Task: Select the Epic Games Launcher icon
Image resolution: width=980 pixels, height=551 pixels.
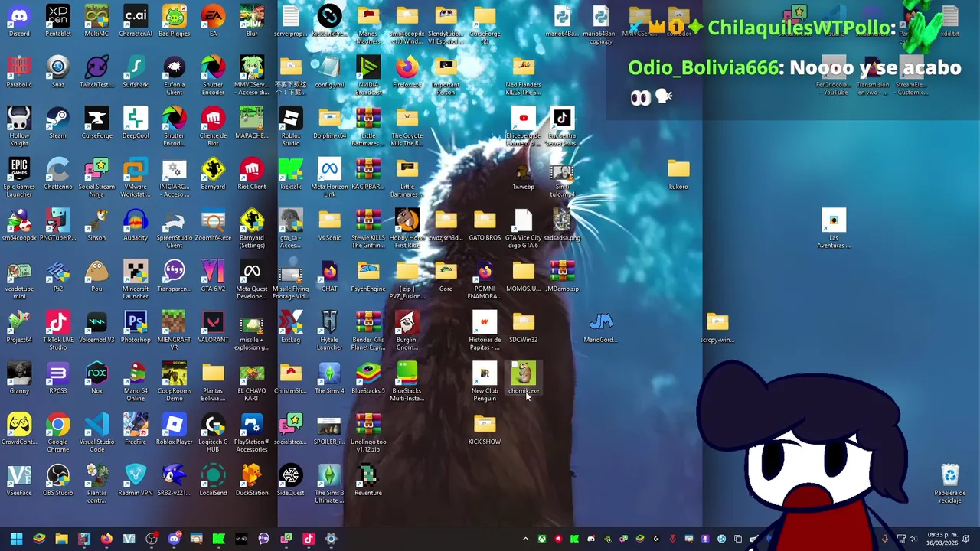Action: pyautogui.click(x=19, y=178)
